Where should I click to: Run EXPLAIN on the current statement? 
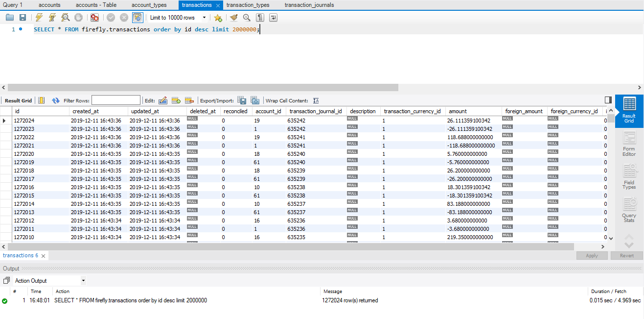pos(65,18)
